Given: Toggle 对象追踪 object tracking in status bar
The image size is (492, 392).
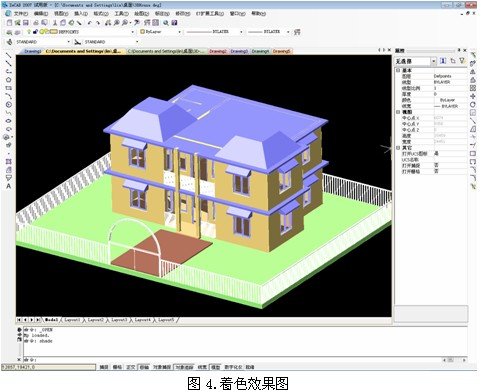Looking at the screenshot, I should pos(184,367).
